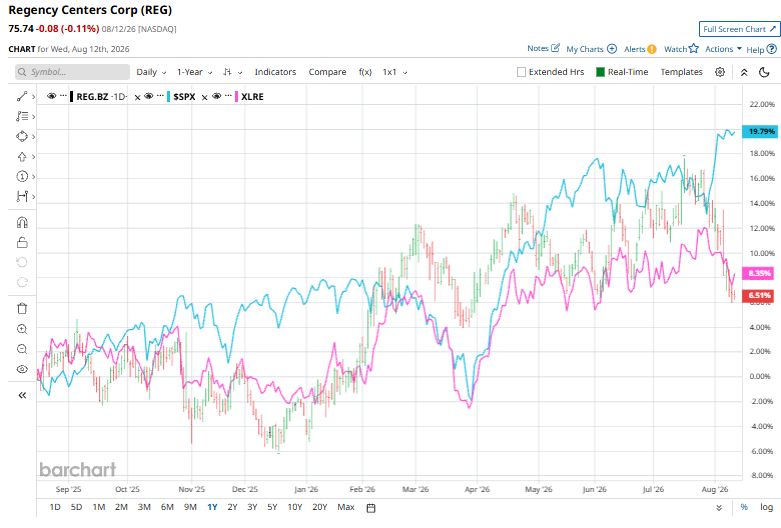Image resolution: width=781 pixels, height=528 pixels.
Task: Open Templates menu
Action: 681,72
